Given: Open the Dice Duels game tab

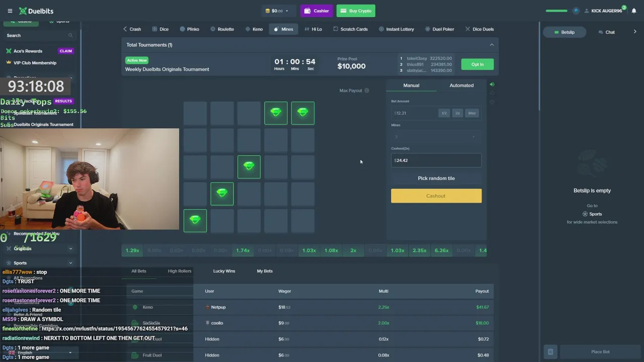Looking at the screenshot, I should click(x=479, y=29).
